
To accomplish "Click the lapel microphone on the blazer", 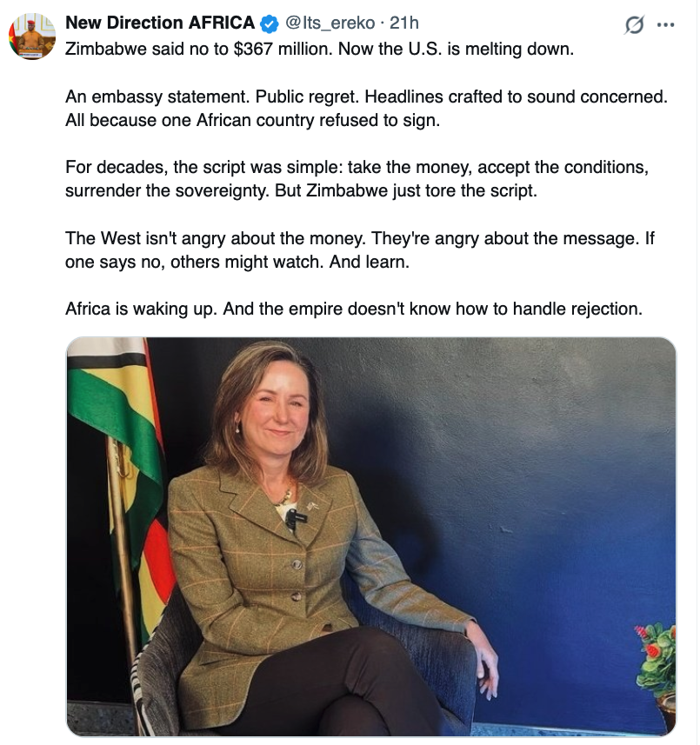I will pyautogui.click(x=292, y=519).
